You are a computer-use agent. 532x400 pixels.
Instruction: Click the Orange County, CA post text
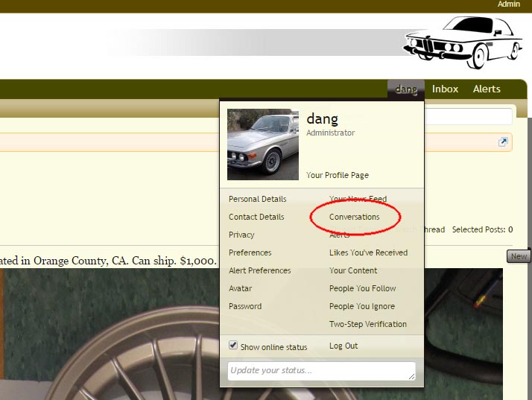click(x=108, y=261)
